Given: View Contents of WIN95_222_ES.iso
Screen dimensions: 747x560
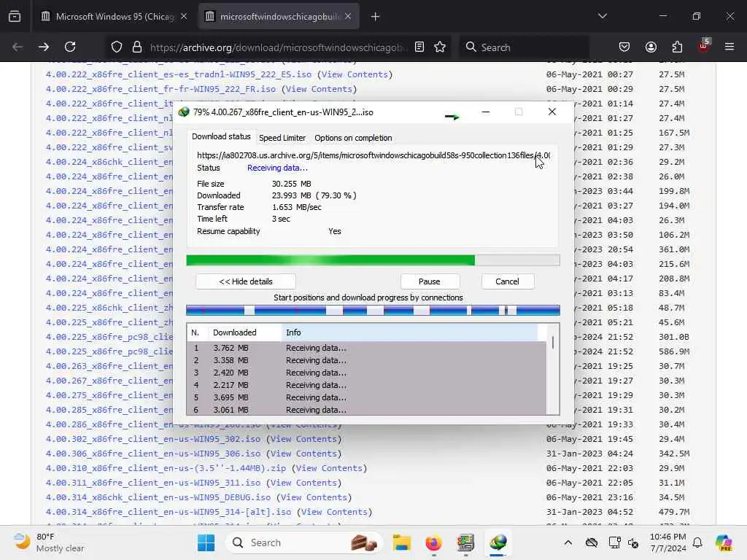Looking at the screenshot, I should (x=355, y=75).
